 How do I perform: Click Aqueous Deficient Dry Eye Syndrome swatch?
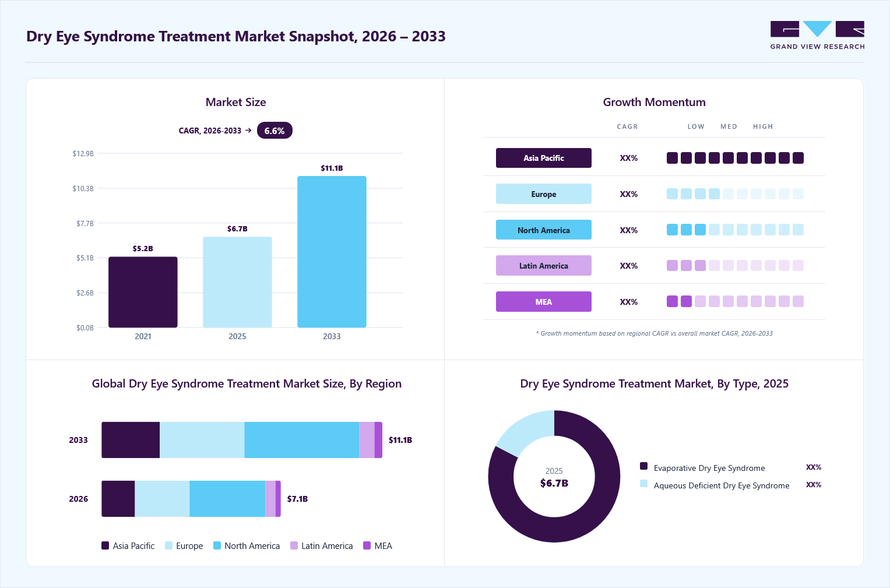point(643,483)
